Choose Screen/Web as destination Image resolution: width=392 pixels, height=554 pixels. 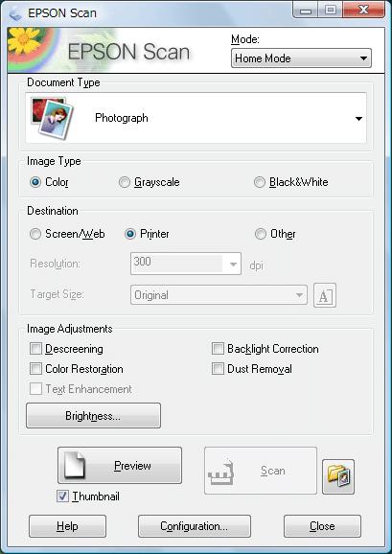point(35,234)
